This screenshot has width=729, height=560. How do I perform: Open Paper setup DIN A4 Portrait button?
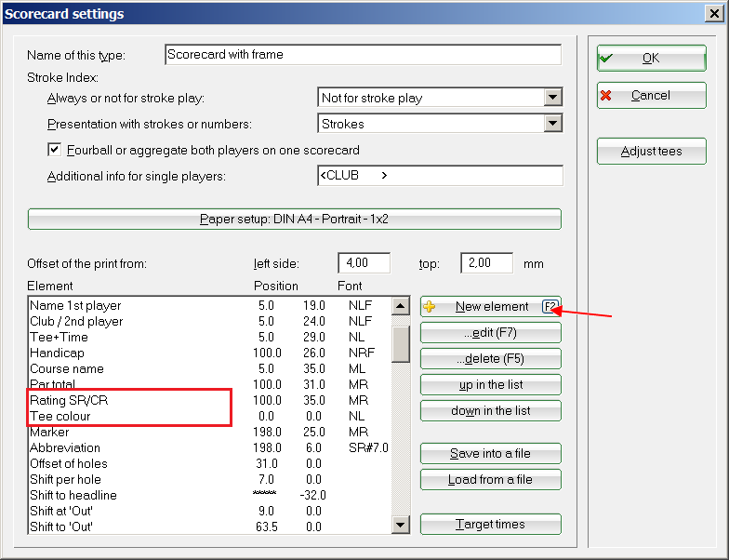pyautogui.click(x=295, y=220)
